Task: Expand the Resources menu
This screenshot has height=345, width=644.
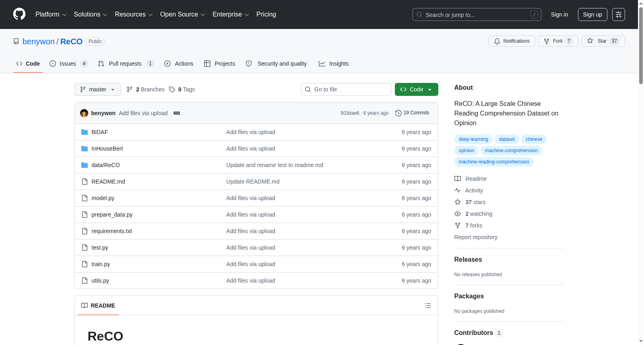Action: coord(134,14)
